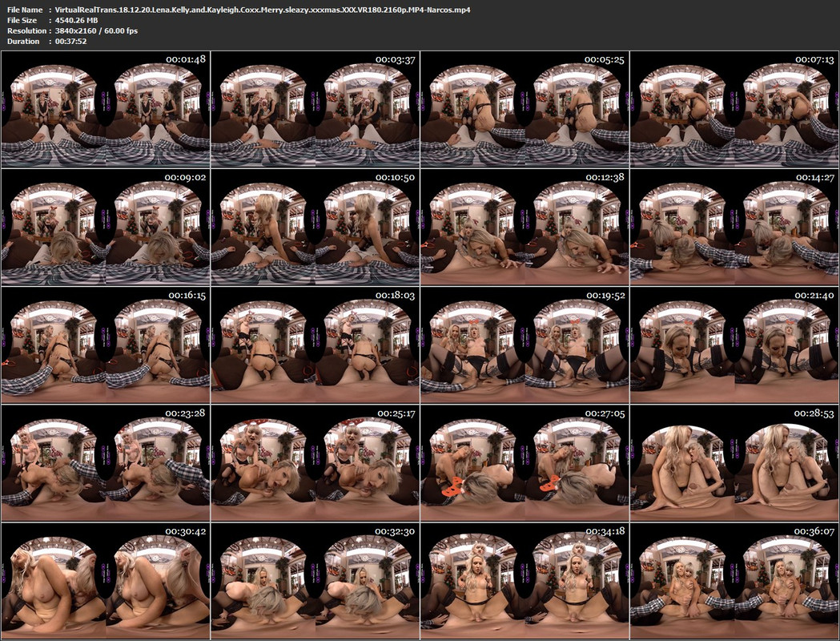
Task: Choose the frame marked 00:36:07
Action: 734,582
